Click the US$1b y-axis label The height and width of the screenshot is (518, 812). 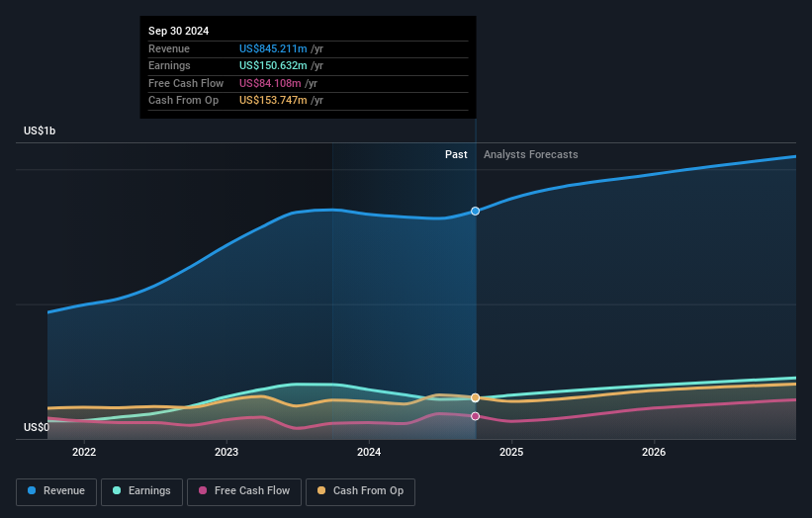[40, 130]
